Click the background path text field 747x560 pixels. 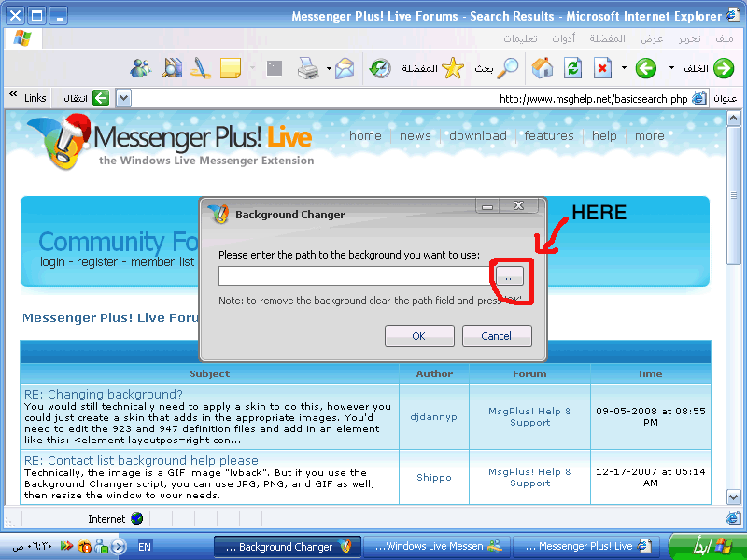pyautogui.click(x=355, y=276)
